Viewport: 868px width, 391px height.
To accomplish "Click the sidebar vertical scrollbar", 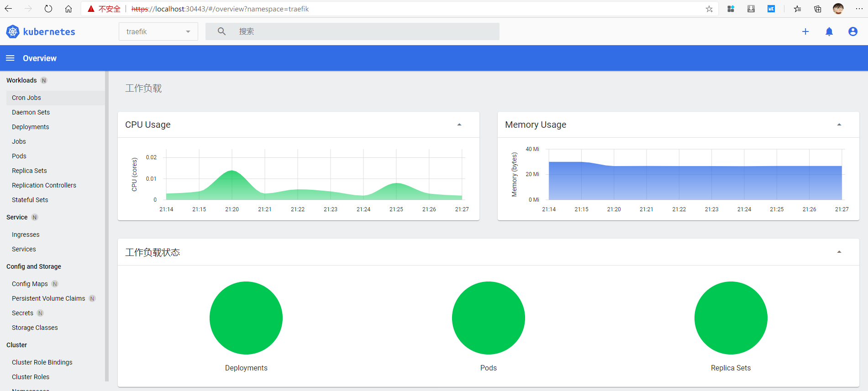I will (107, 226).
